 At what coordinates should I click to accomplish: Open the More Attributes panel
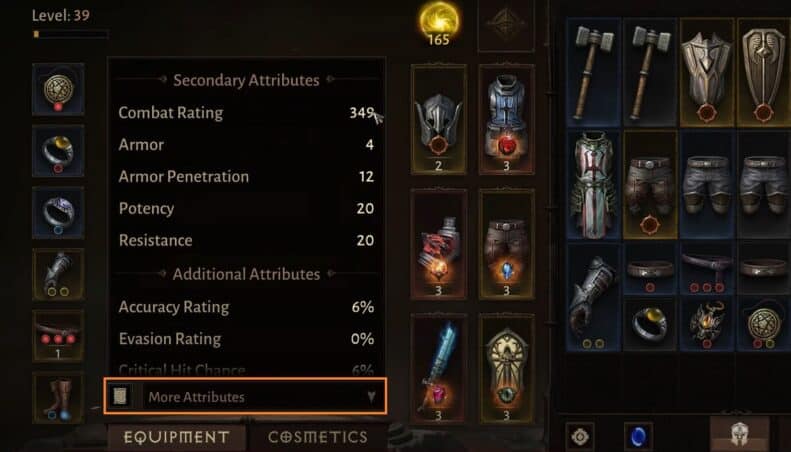tap(246, 397)
